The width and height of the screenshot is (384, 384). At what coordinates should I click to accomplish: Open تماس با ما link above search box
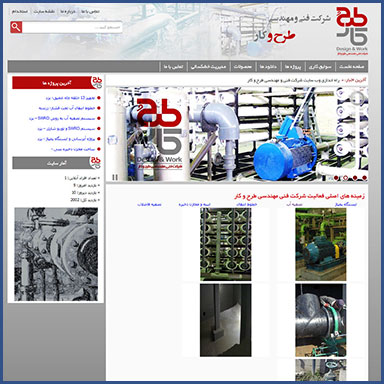[90, 11]
